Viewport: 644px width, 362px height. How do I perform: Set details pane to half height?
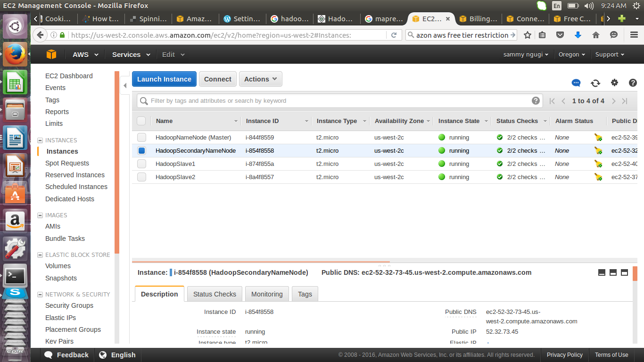click(x=613, y=272)
